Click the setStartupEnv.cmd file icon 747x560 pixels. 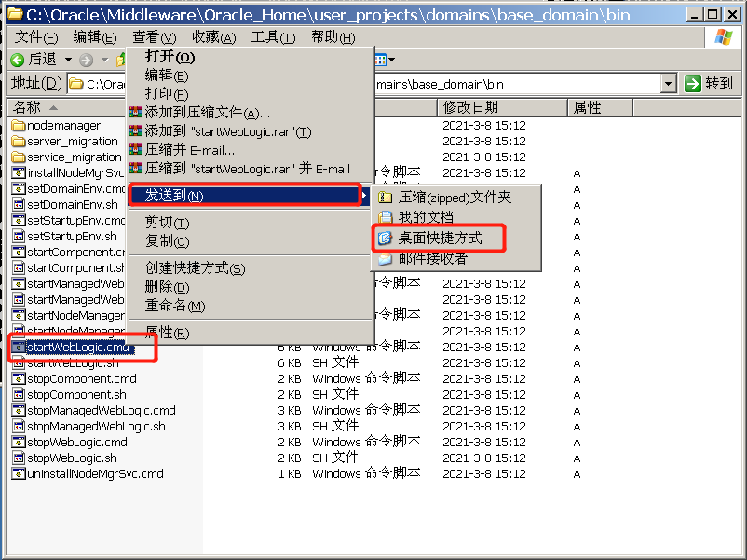tap(18, 220)
